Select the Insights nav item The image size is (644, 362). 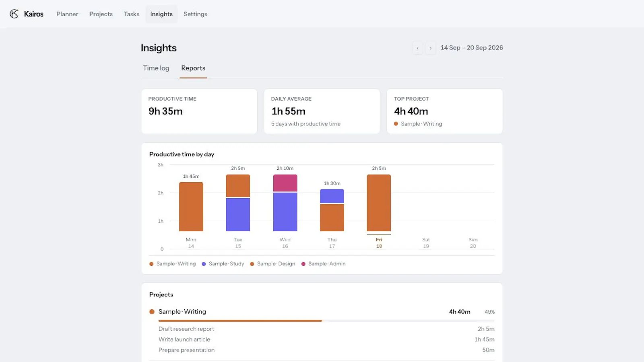tap(161, 14)
